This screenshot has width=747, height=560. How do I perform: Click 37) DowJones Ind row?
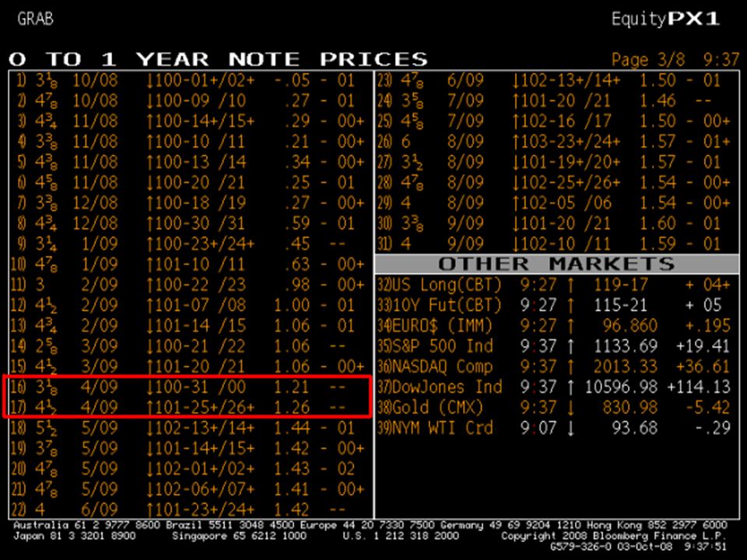click(x=556, y=387)
